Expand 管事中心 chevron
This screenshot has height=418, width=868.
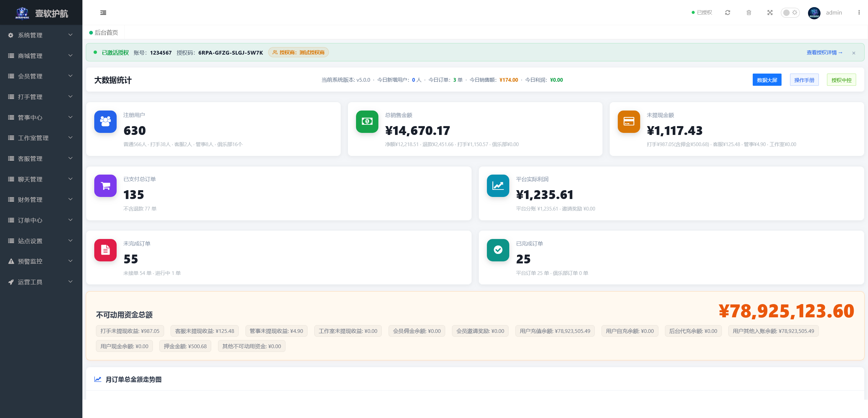[x=71, y=117]
